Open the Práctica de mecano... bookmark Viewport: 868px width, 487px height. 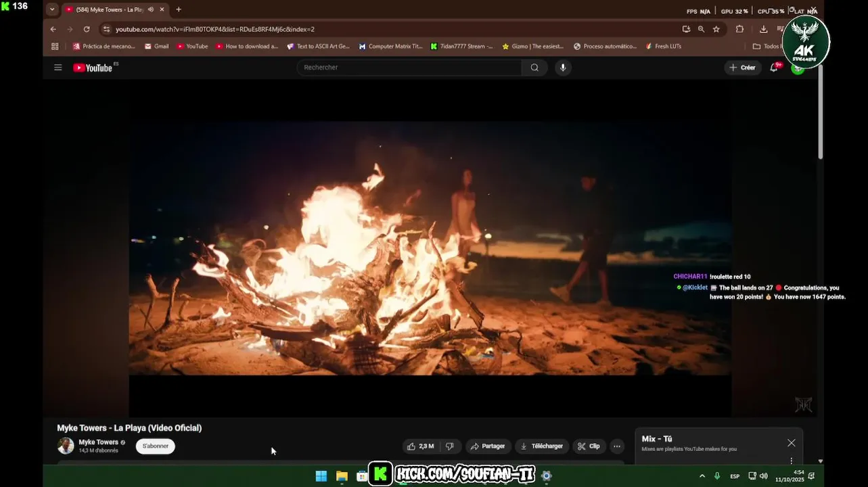pyautogui.click(x=104, y=47)
